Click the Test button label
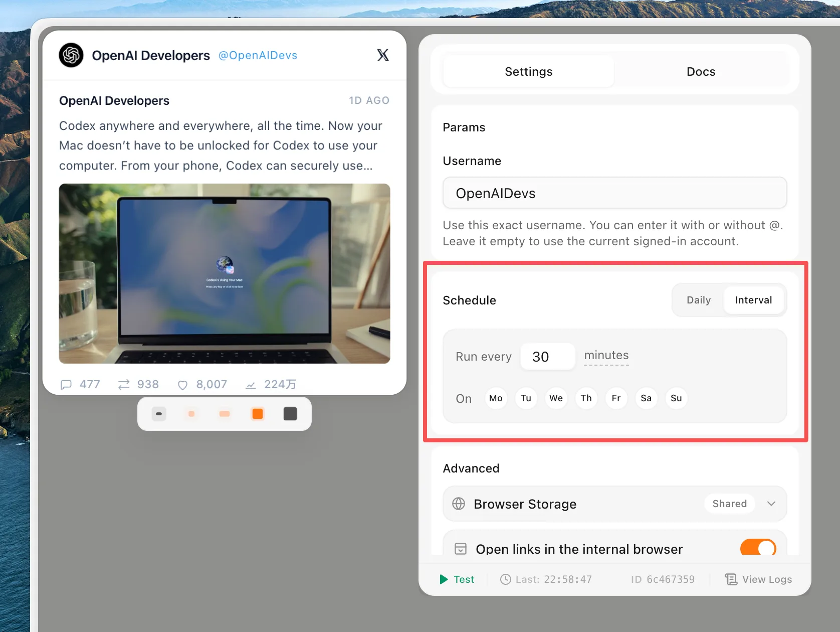The height and width of the screenshot is (632, 840). (x=464, y=579)
